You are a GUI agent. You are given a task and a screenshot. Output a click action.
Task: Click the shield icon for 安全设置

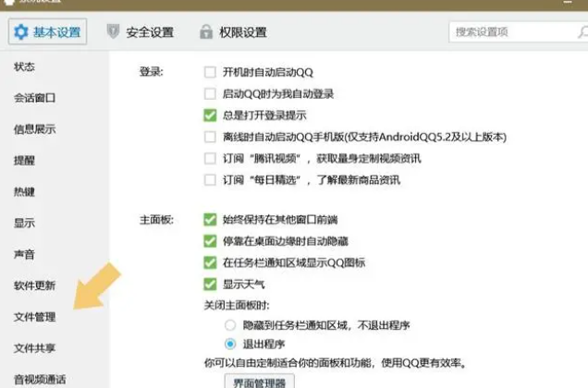coord(114,32)
